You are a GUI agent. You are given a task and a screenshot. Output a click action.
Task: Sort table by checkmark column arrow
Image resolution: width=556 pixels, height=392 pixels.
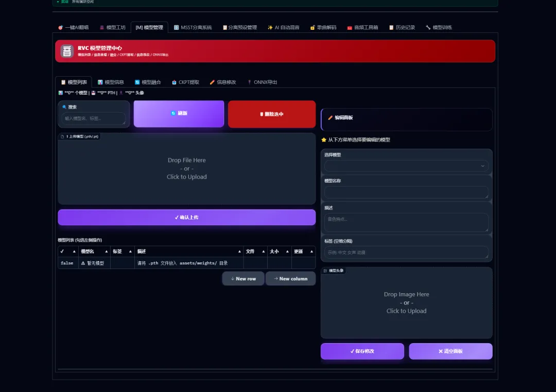[74, 252]
